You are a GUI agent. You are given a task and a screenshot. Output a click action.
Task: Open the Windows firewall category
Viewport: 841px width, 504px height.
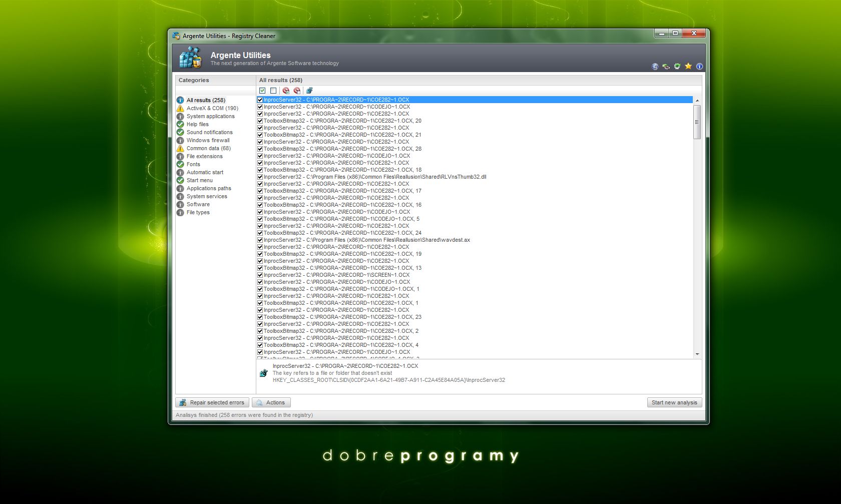[x=208, y=140]
